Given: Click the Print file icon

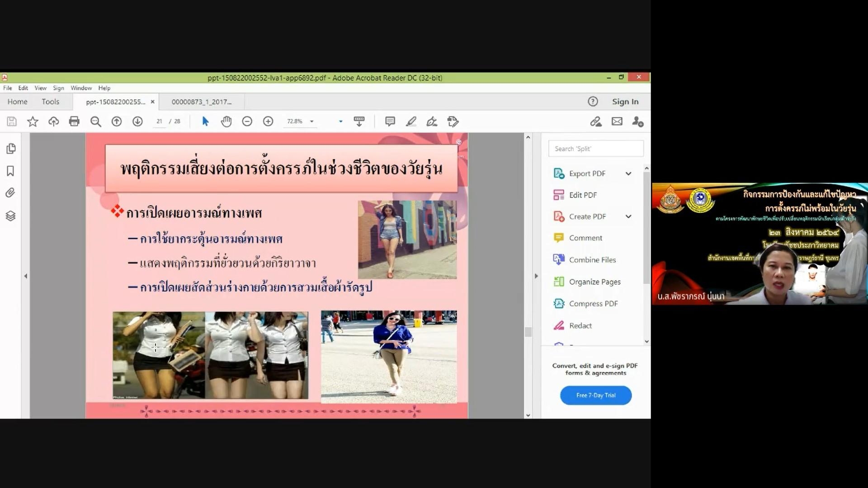Looking at the screenshot, I should click(74, 121).
